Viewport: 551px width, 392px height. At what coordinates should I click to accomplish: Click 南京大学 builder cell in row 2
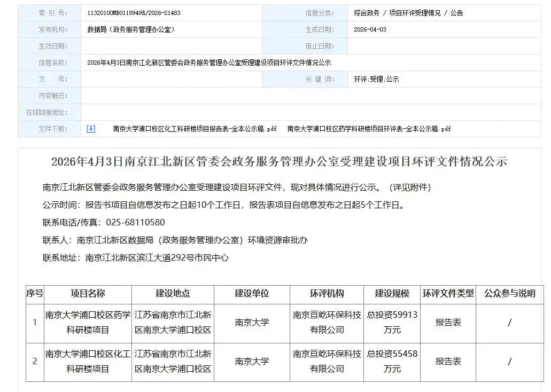click(x=252, y=362)
